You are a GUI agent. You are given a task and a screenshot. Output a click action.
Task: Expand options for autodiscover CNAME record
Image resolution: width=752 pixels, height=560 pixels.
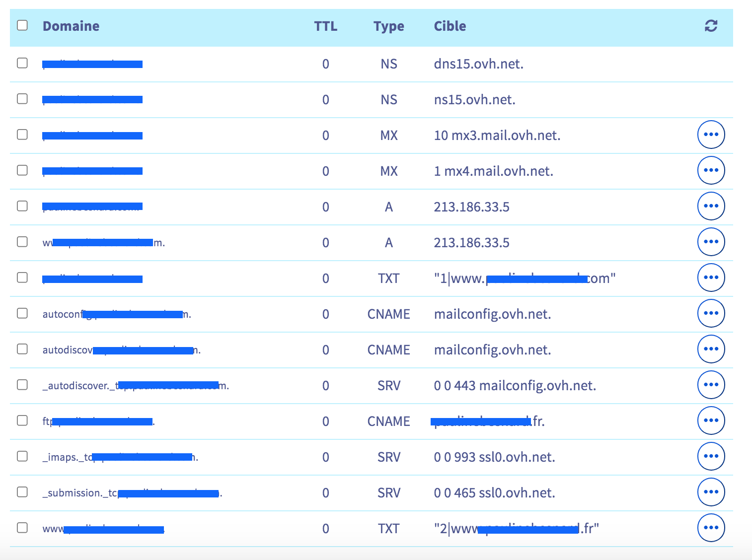tap(711, 349)
